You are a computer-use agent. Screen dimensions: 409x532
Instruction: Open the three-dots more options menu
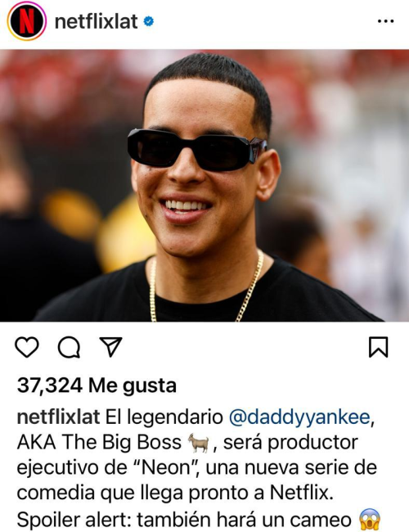385,21
